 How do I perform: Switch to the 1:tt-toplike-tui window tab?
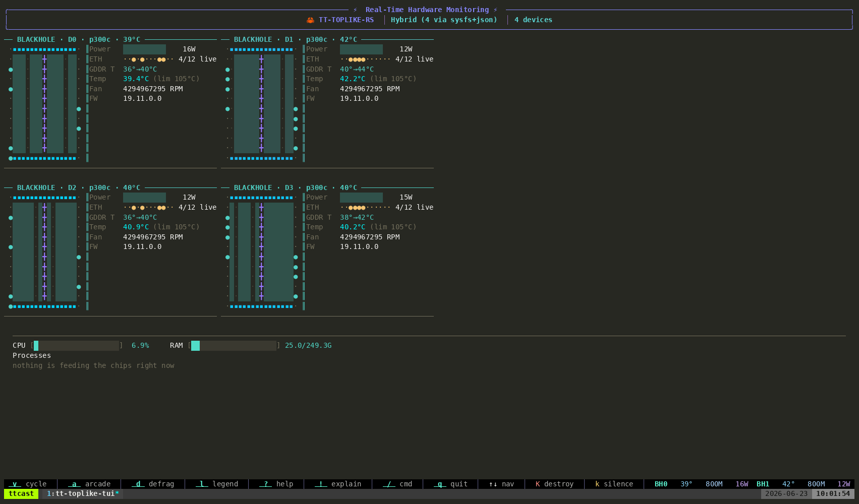tap(83, 494)
